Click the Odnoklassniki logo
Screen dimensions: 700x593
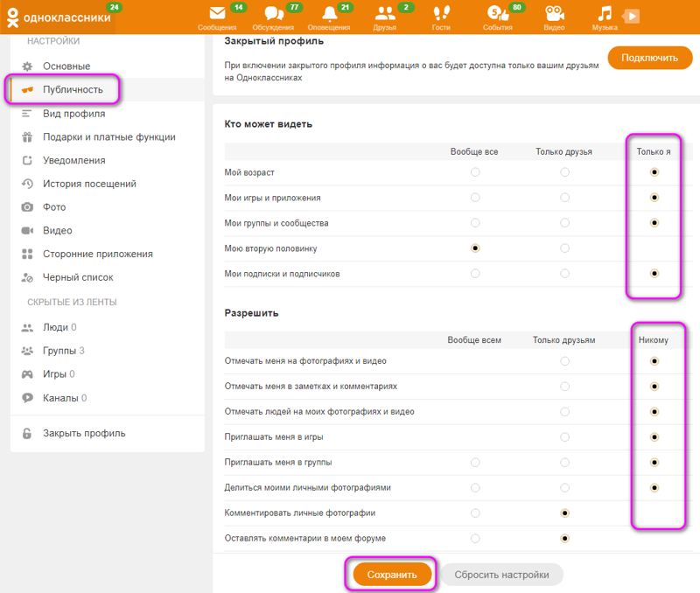coord(59,17)
